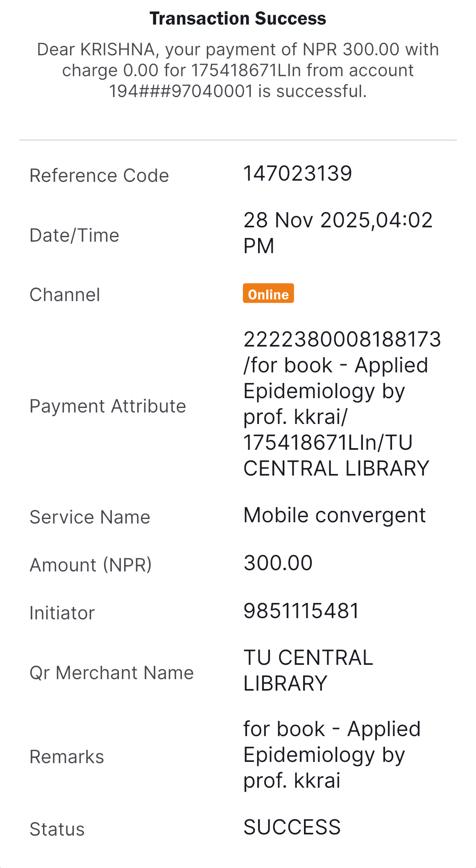Viewport: 476px width, 868px height.
Task: Click the Reference Code label
Action: [99, 175]
